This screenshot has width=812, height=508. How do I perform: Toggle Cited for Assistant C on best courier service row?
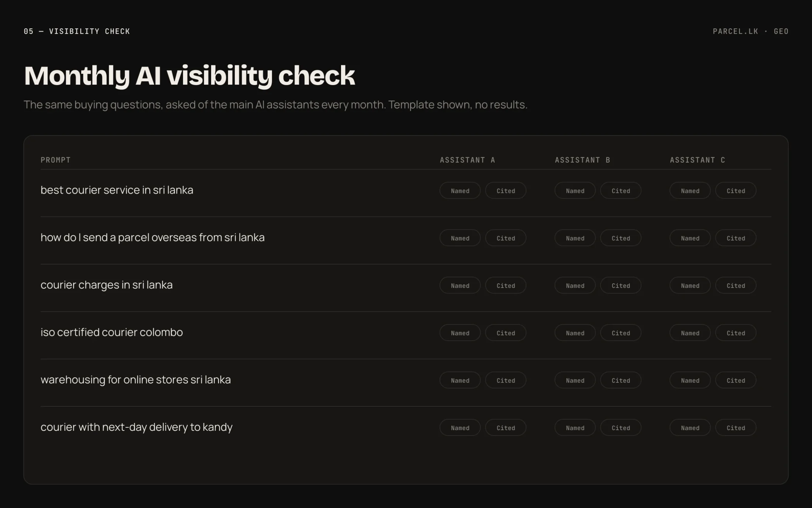click(736, 191)
